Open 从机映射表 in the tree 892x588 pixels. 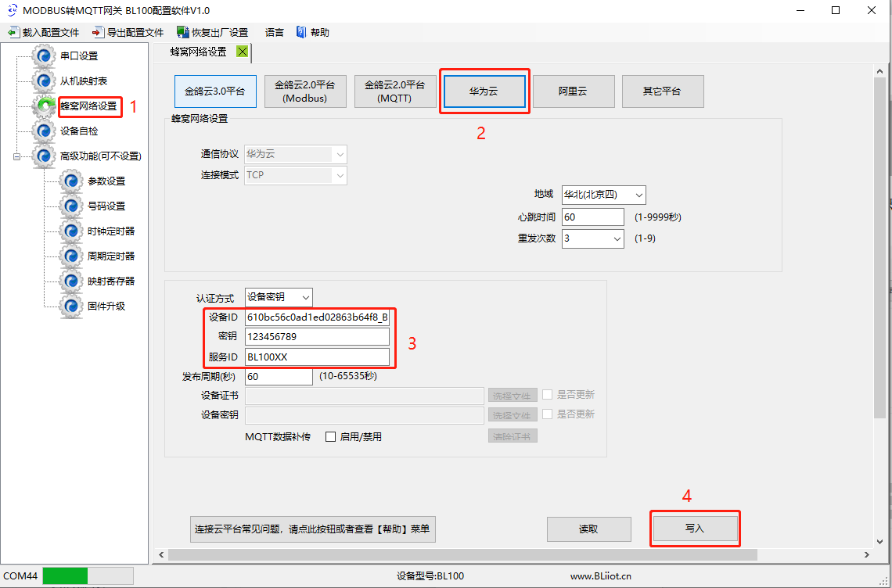84,81
